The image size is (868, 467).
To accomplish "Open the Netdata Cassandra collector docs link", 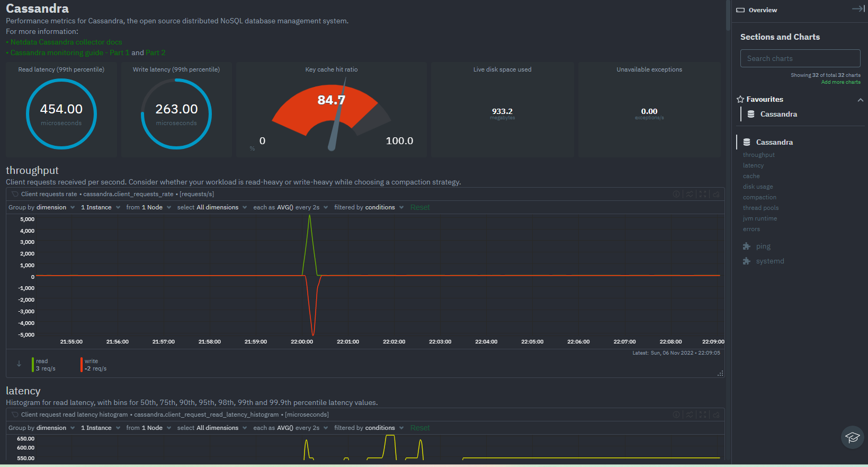I will (66, 42).
